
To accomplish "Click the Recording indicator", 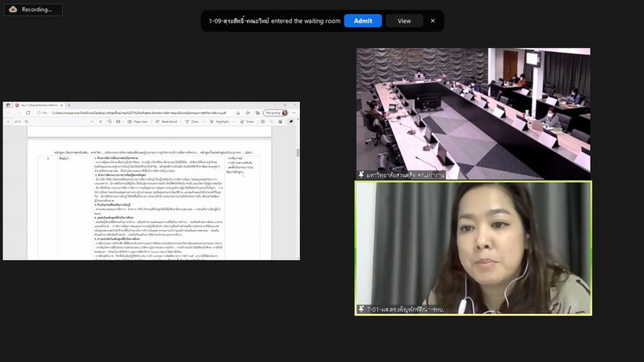I will pos(33,9).
